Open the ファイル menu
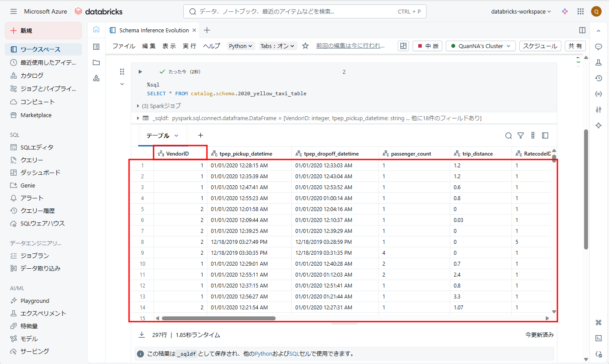Viewport: 609px width, 364px height. 124,46
